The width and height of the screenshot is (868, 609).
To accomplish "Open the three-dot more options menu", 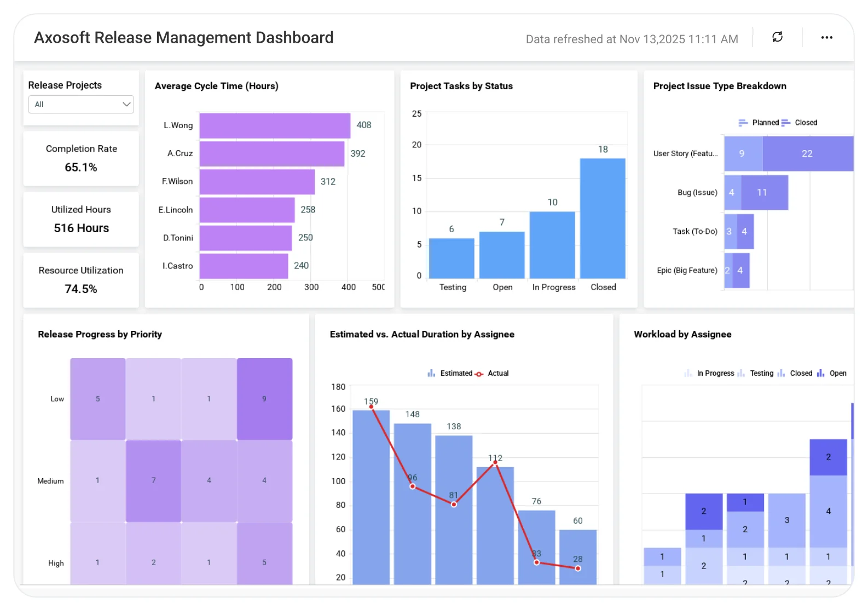I will click(x=826, y=37).
